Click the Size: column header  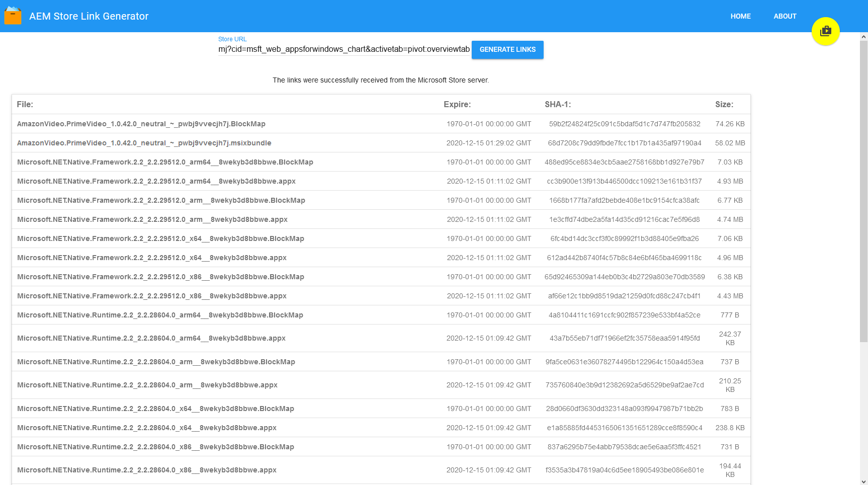(x=724, y=104)
